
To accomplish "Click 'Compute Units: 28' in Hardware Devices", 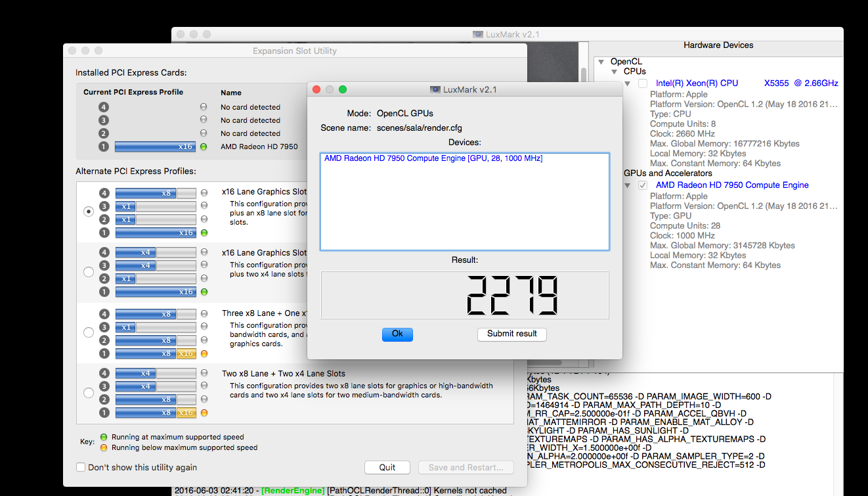I will click(685, 226).
